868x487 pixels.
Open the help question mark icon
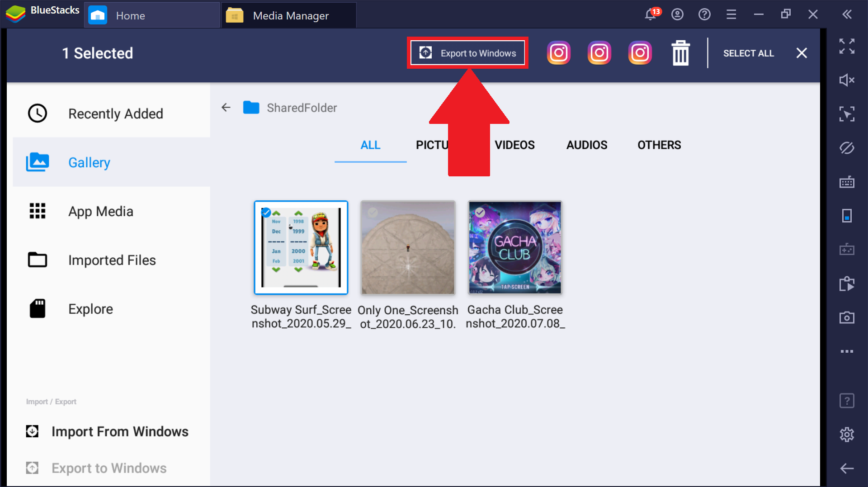(704, 14)
